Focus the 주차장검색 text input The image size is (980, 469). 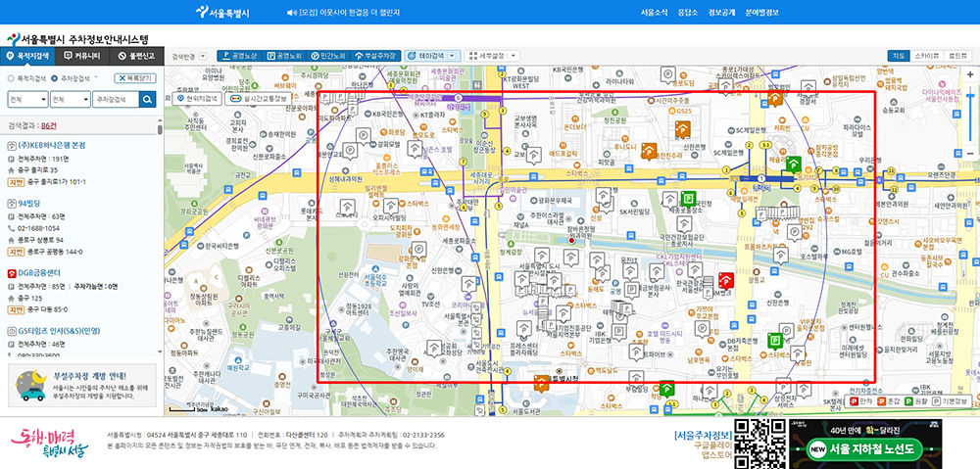(116, 99)
